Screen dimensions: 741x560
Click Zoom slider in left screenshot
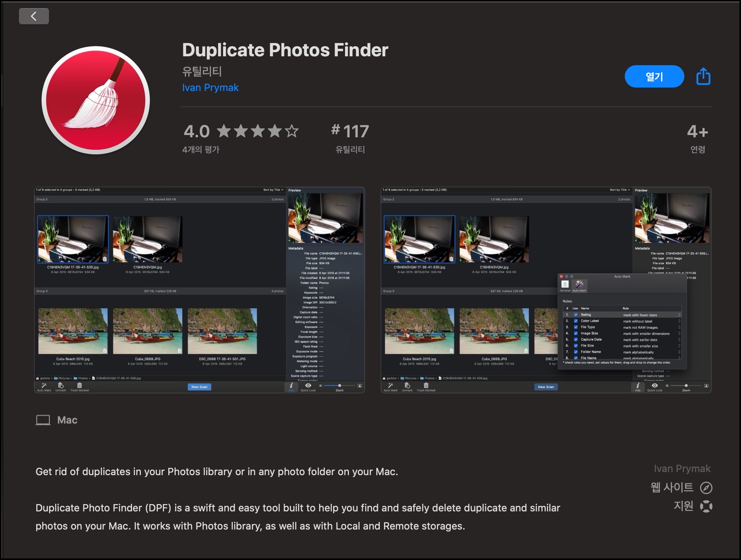[x=340, y=386]
